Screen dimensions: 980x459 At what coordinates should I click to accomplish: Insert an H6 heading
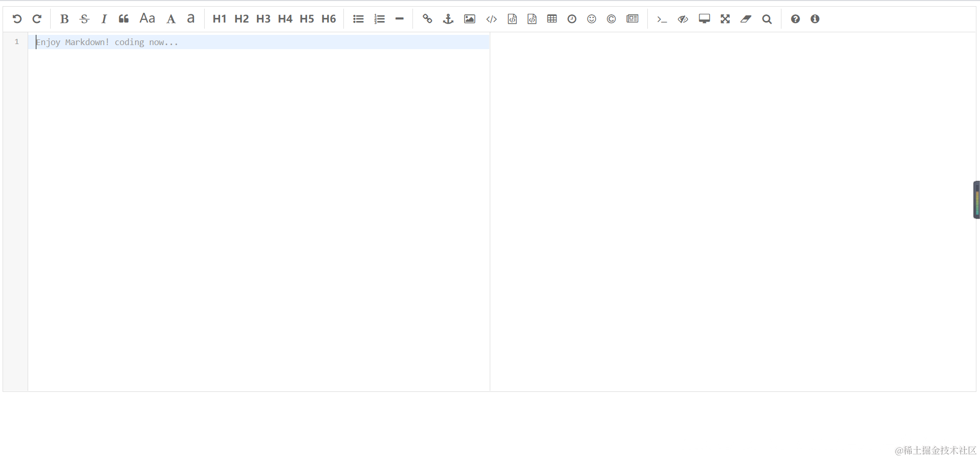(329, 19)
